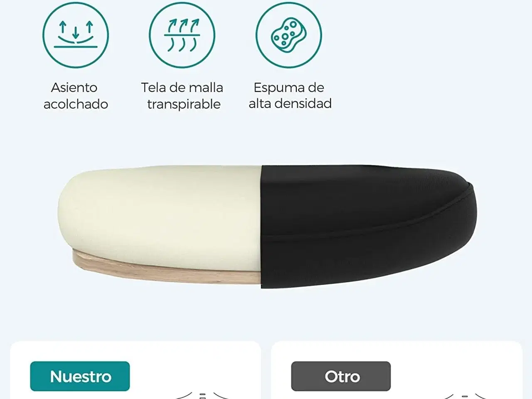The width and height of the screenshot is (532, 399).
Task: Click the diagram sketch at bottom of Nuestro card
Action: (x=202, y=395)
